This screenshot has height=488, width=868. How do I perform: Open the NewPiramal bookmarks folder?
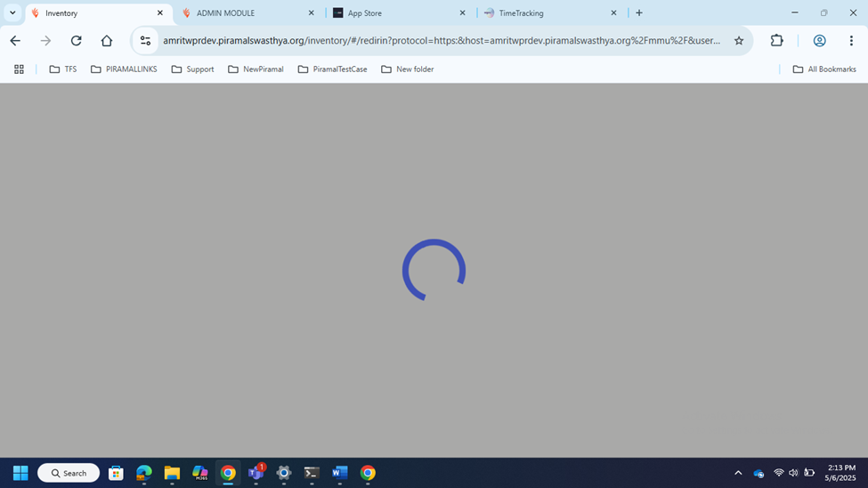pyautogui.click(x=256, y=69)
